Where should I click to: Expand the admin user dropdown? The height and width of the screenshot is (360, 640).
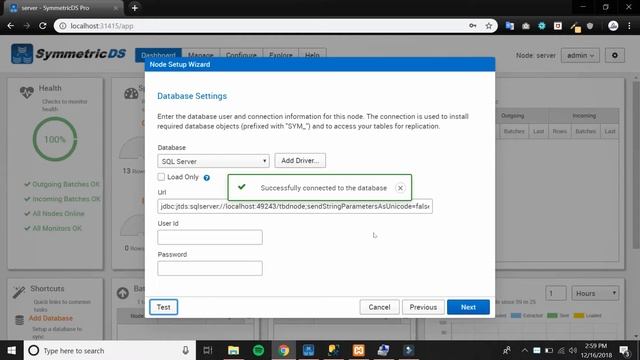[580, 55]
